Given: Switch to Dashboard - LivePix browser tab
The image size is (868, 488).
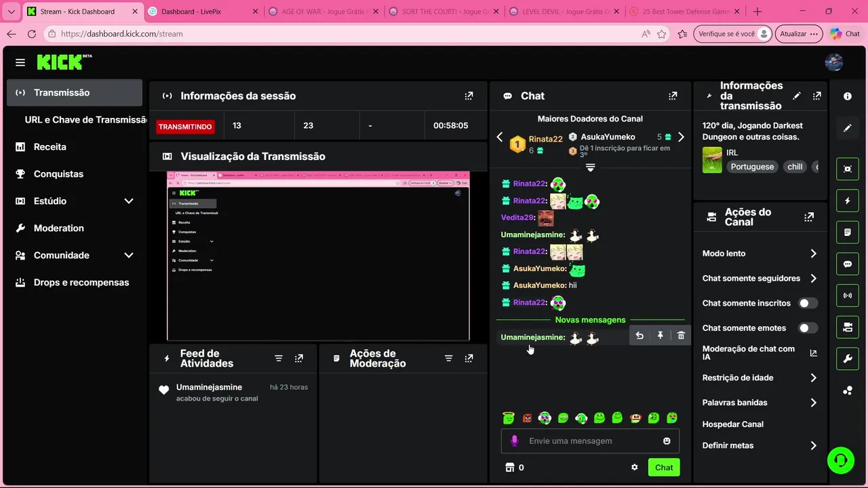Looking at the screenshot, I should click(203, 12).
